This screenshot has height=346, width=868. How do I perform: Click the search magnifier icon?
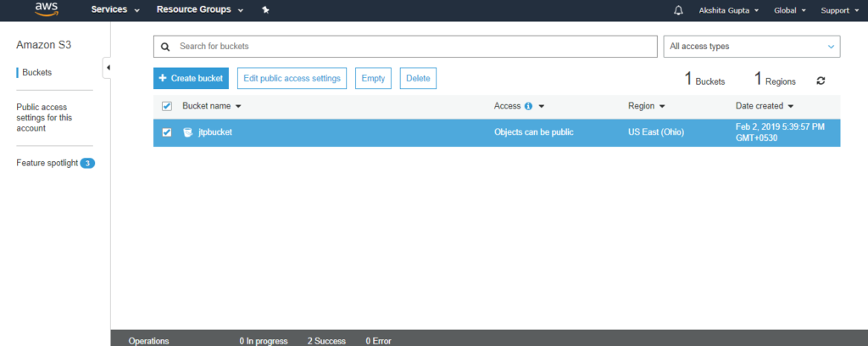coord(165,47)
